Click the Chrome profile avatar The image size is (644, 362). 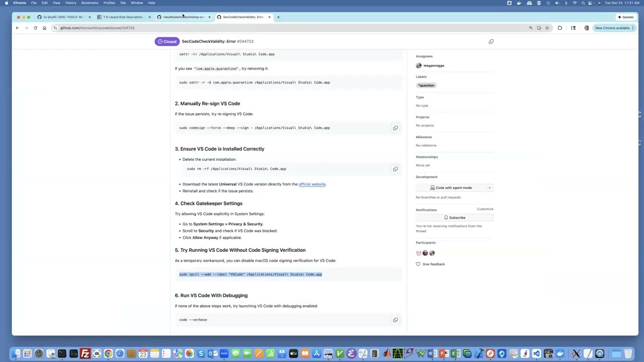[587, 28]
